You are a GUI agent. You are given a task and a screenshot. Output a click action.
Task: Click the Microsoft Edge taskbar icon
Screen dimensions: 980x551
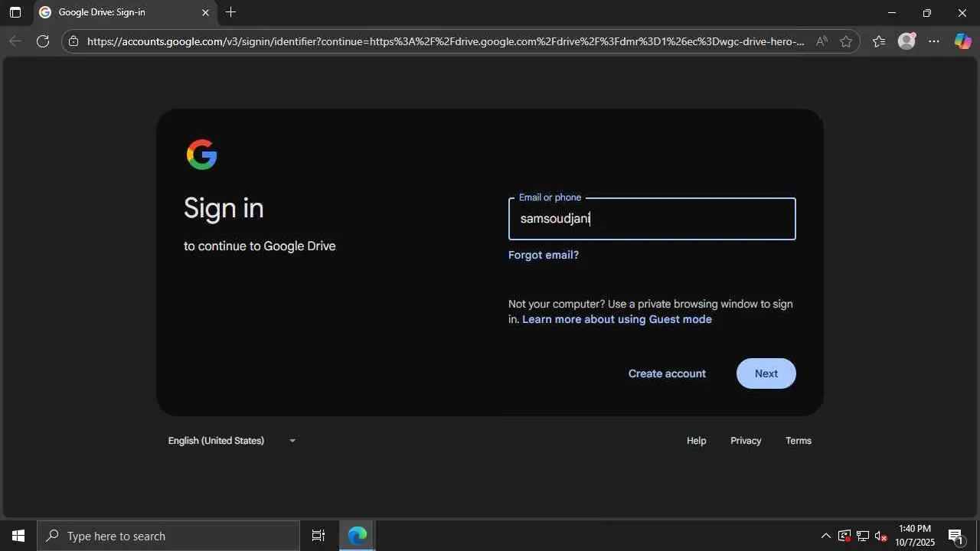(x=358, y=536)
